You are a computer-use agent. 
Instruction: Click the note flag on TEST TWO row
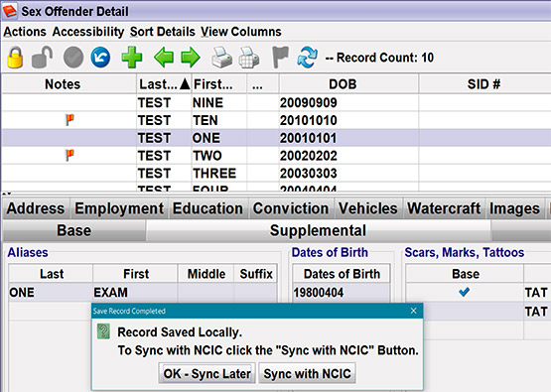[x=69, y=155]
